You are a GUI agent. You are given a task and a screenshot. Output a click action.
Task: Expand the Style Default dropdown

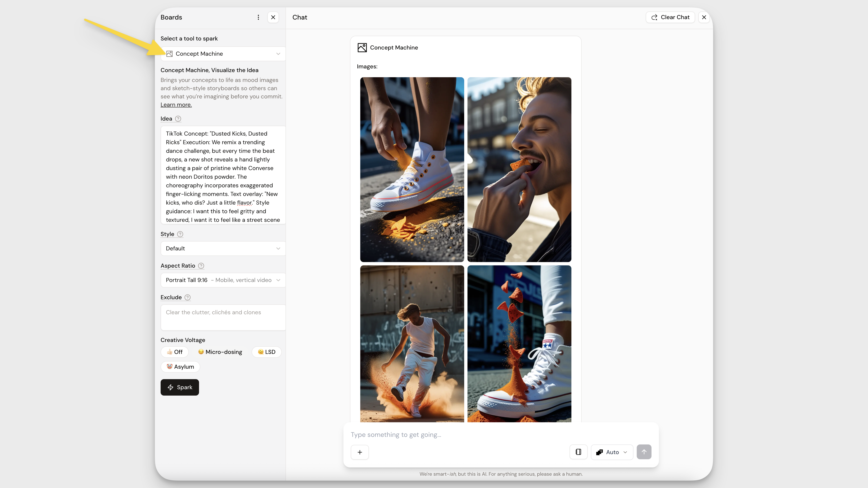(x=223, y=248)
